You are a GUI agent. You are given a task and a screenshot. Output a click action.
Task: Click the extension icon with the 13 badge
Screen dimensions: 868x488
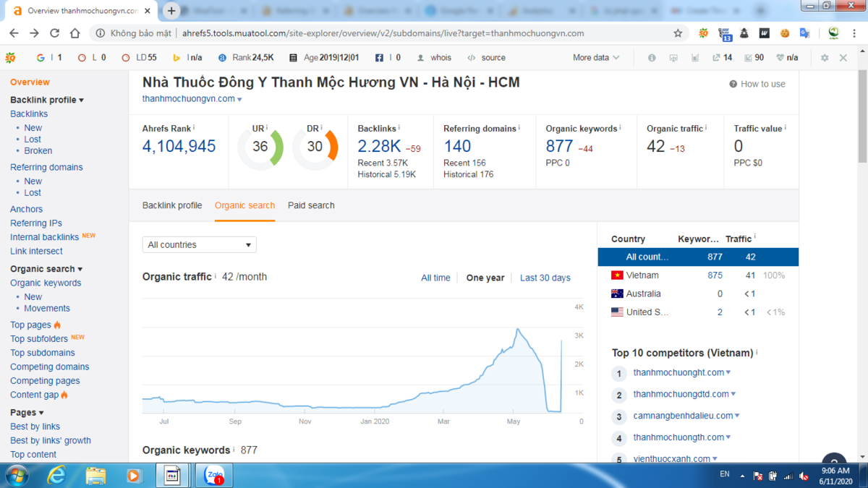(724, 33)
